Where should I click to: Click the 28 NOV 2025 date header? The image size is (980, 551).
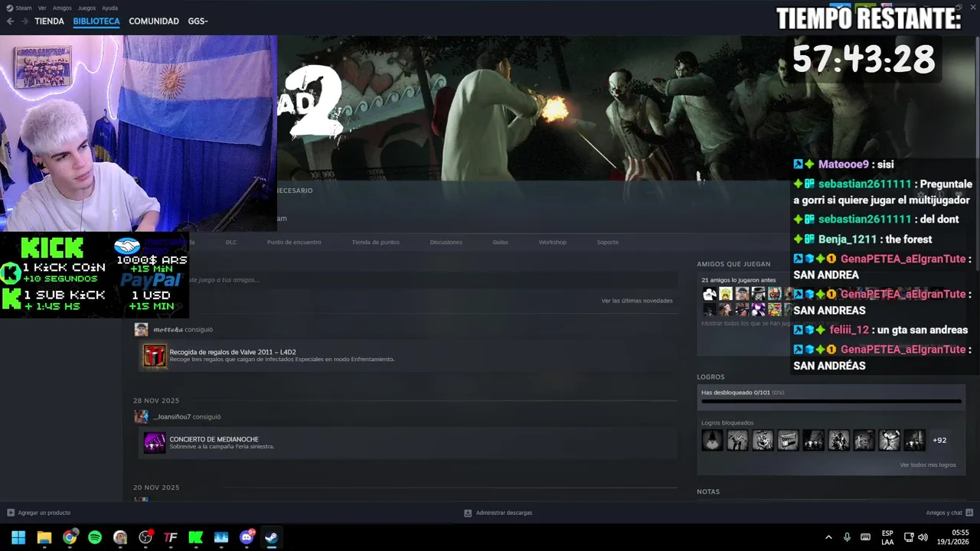pyautogui.click(x=156, y=400)
